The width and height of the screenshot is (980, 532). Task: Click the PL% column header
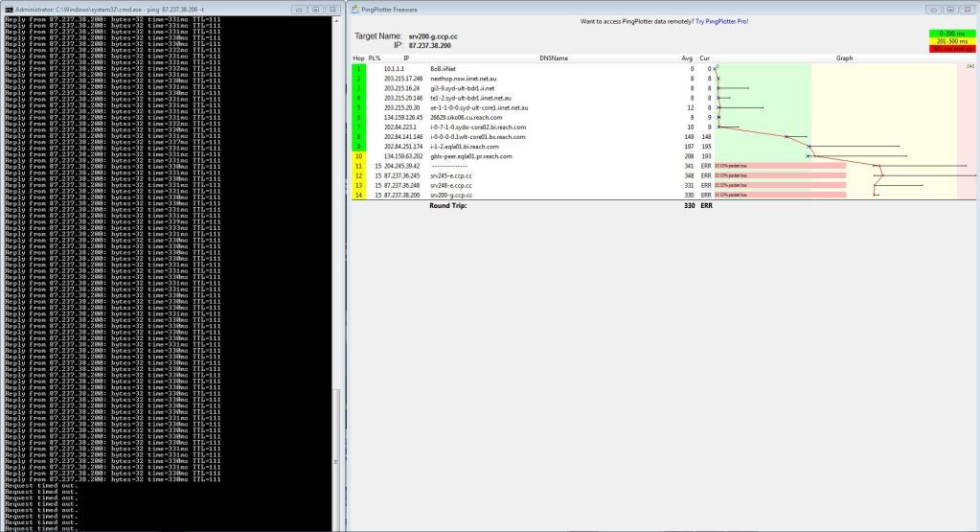(375, 58)
